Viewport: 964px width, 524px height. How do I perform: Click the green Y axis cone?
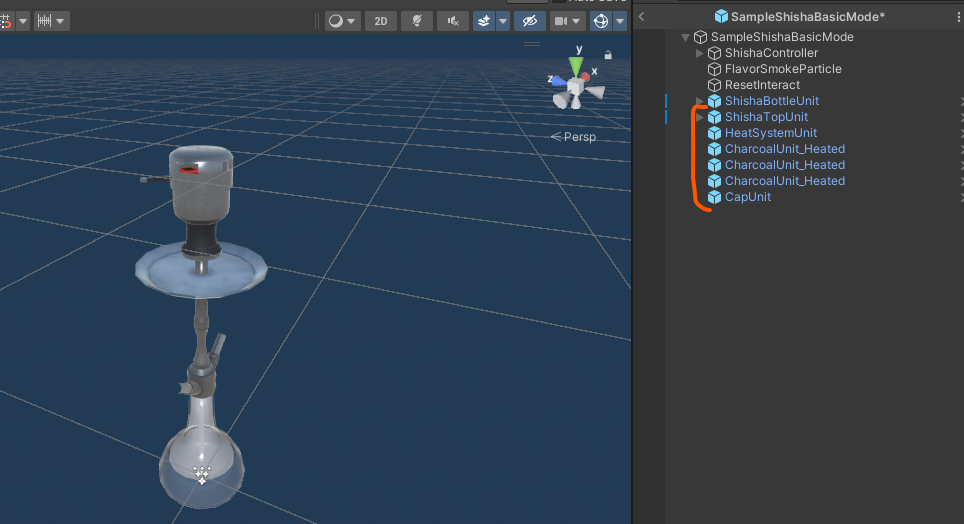[576, 66]
